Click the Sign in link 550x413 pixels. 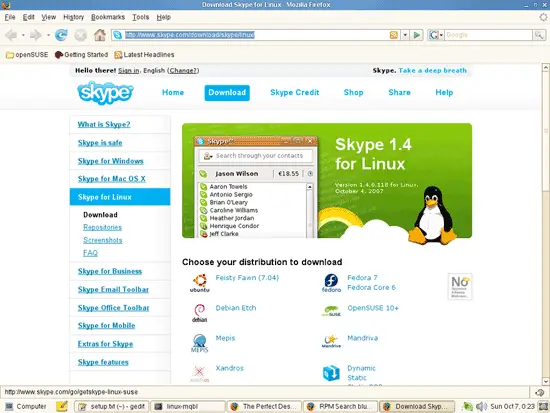[128, 71]
